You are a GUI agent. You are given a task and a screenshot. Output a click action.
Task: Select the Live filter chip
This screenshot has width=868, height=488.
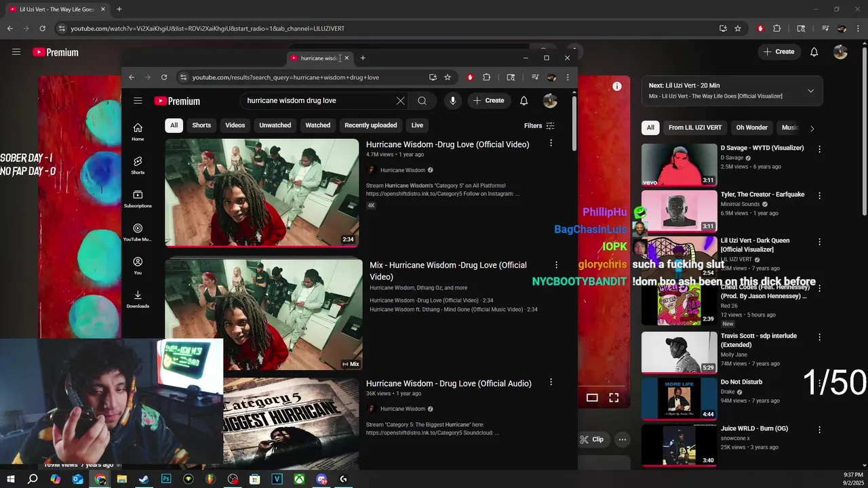[417, 125]
